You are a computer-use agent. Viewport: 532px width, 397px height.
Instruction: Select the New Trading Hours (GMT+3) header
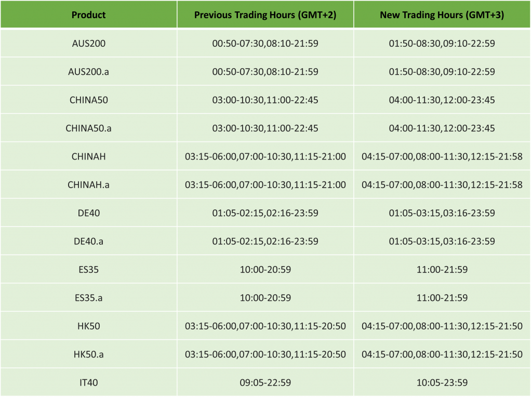pyautogui.click(x=442, y=15)
